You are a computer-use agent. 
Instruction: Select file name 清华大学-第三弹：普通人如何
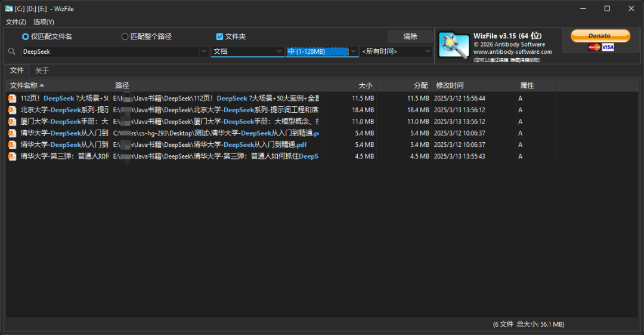pos(64,156)
